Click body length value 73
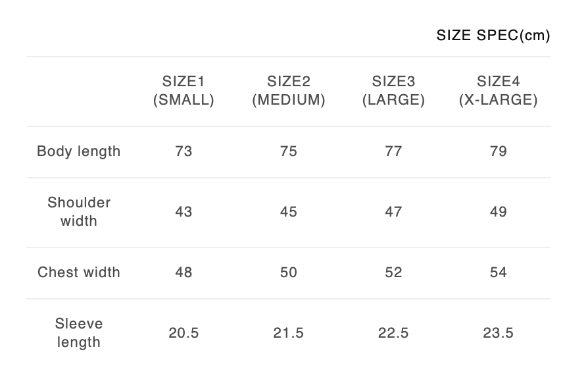 point(184,151)
